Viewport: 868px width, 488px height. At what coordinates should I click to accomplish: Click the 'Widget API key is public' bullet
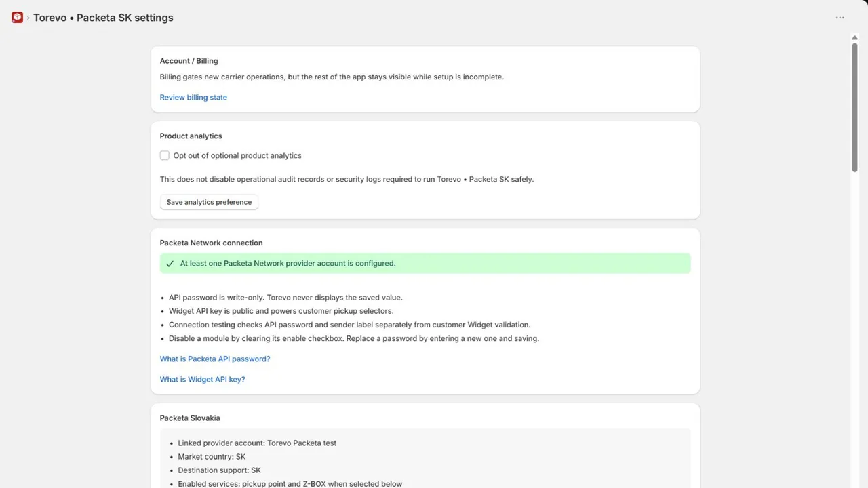pos(281,311)
